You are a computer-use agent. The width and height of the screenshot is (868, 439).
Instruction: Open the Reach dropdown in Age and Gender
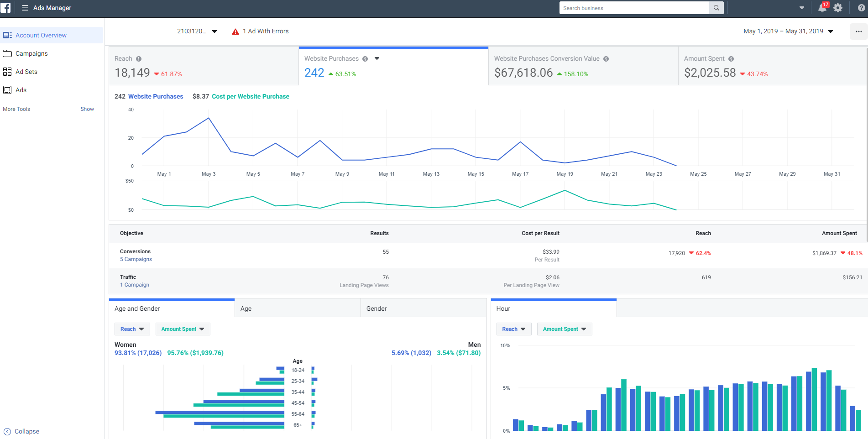(132, 329)
